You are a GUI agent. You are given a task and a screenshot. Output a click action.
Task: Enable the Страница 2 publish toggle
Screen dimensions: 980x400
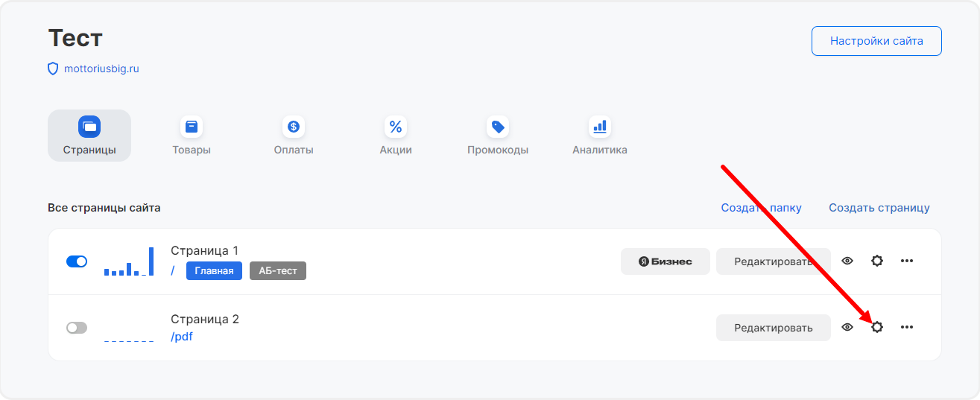point(77,328)
